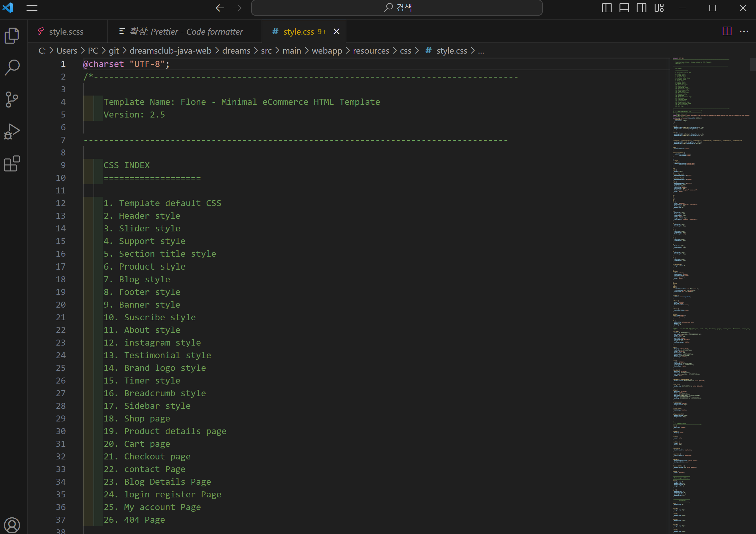The height and width of the screenshot is (534, 756).
Task: Split the editor to the right
Action: click(727, 31)
